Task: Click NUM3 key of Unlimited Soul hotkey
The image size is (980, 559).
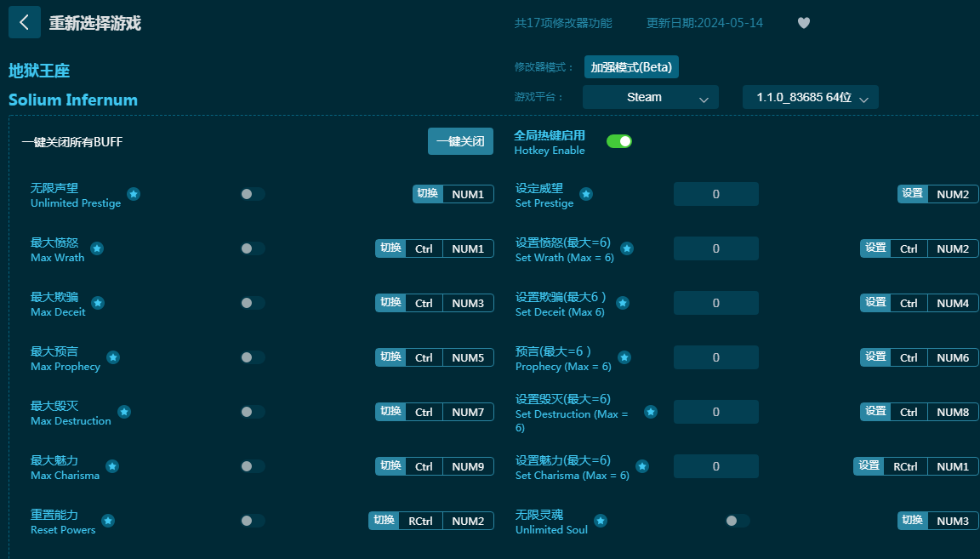Action: [953, 520]
